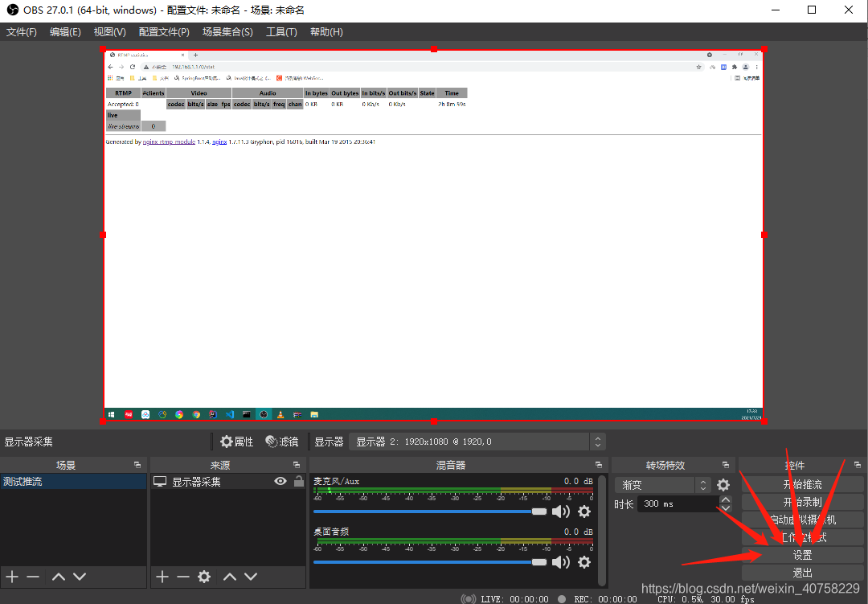
Task: Toggle the lock on the 显示器采集 source
Action: (x=299, y=482)
